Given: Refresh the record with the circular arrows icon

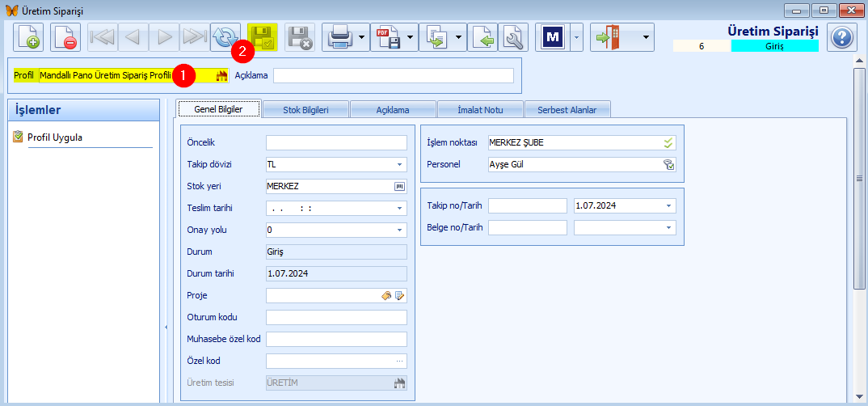Looking at the screenshot, I should click(225, 38).
